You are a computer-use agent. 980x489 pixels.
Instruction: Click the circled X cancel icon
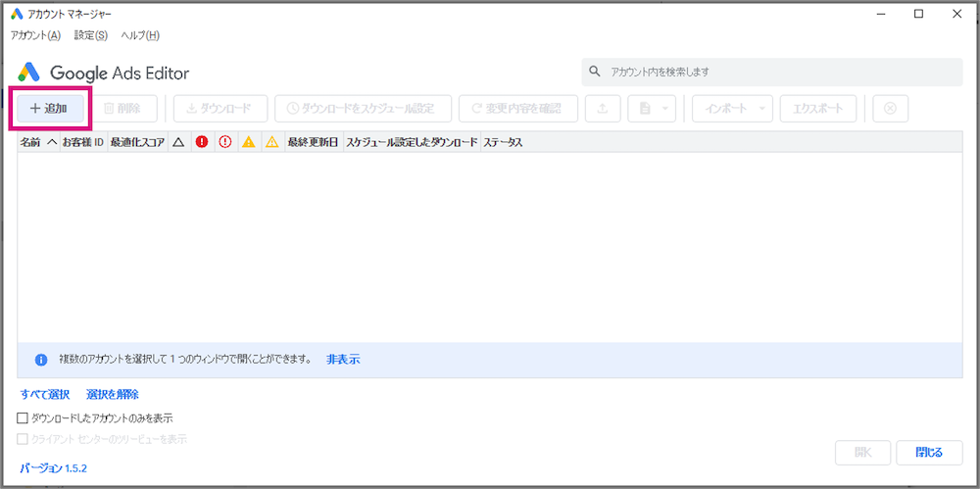(x=891, y=108)
